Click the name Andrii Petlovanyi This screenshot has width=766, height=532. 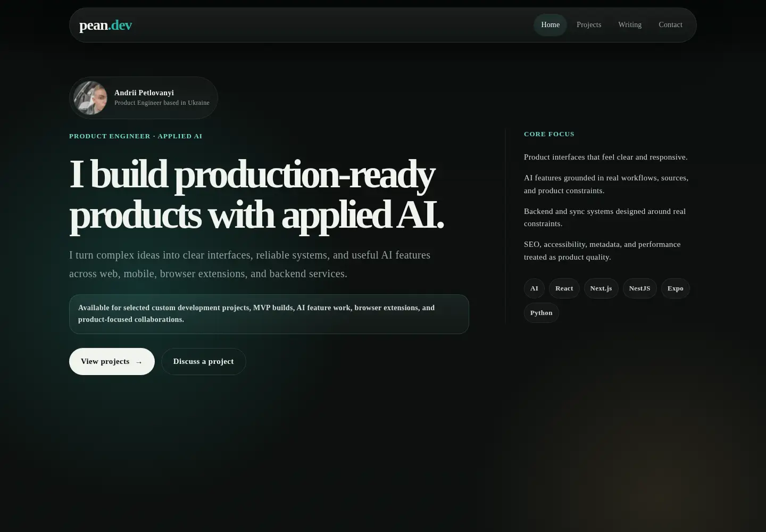tap(144, 93)
